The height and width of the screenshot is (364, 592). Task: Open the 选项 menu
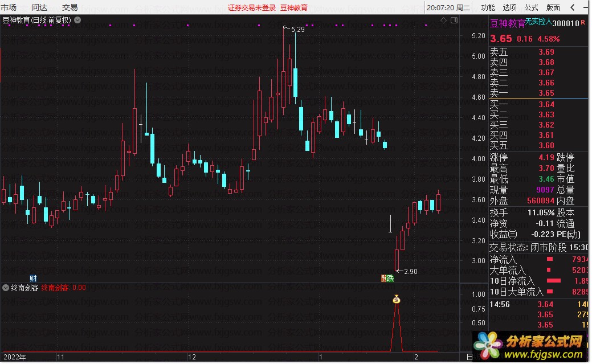(510, 7)
